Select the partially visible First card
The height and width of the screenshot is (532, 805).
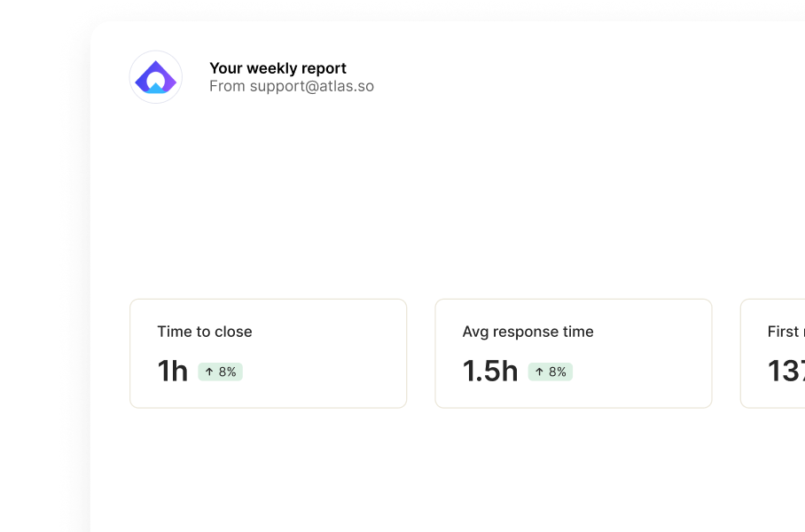click(773, 353)
